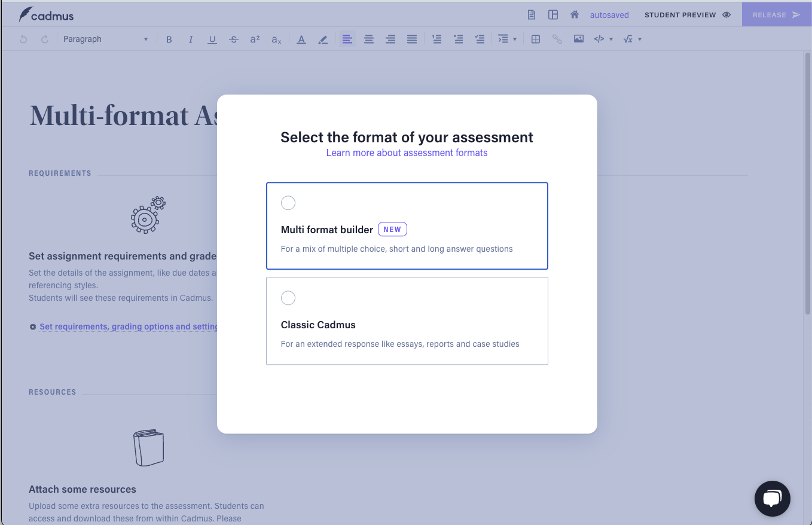The image size is (812, 525).
Task: Insert an image
Action: tap(579, 39)
